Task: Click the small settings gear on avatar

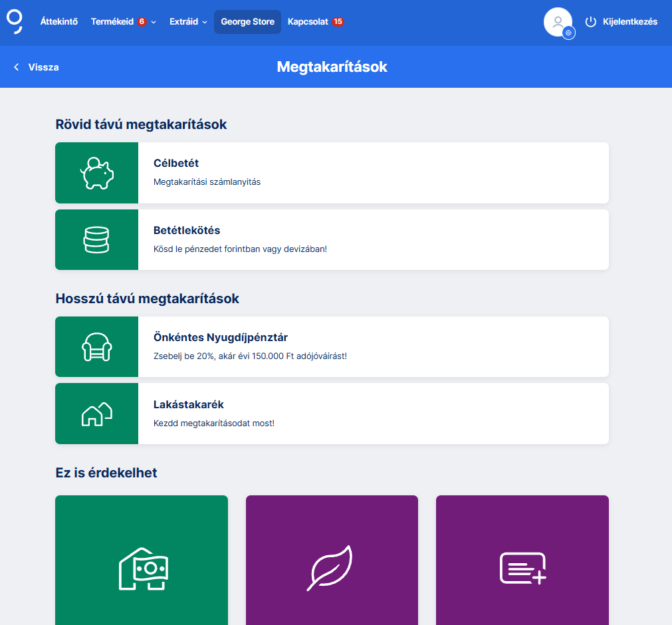Action: pos(568,33)
